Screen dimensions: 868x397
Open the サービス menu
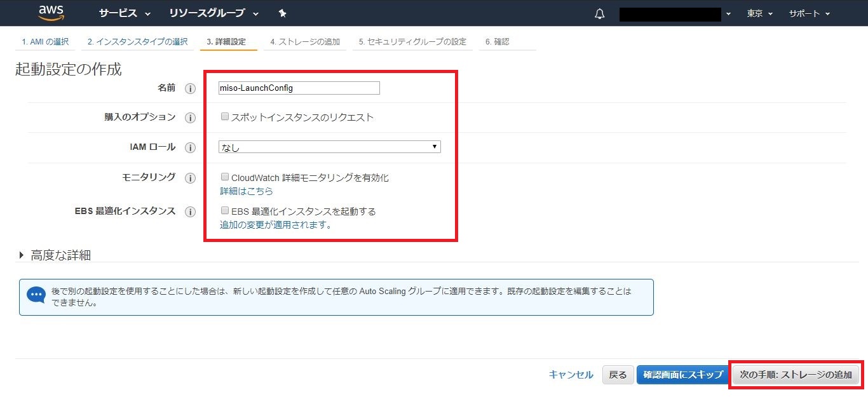tap(125, 13)
